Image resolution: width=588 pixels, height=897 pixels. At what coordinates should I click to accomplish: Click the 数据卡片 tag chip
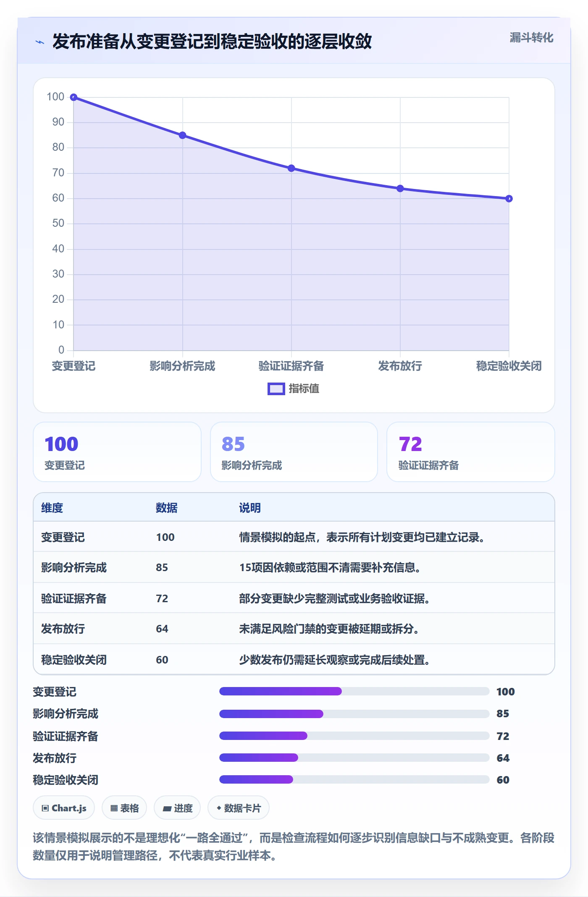pyautogui.click(x=239, y=808)
